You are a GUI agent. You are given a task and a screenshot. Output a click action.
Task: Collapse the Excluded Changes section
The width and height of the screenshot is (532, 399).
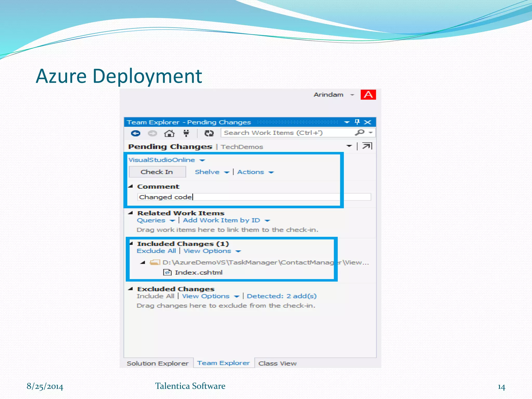(131, 289)
